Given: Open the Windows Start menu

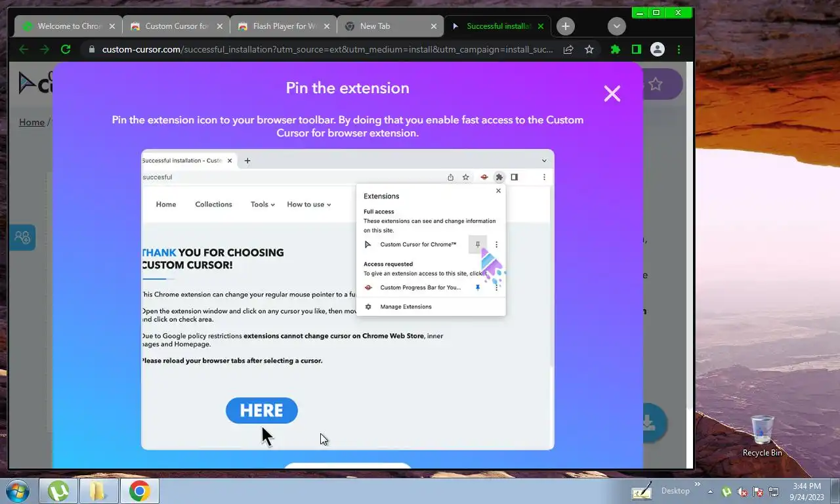Looking at the screenshot, I should click(16, 491).
